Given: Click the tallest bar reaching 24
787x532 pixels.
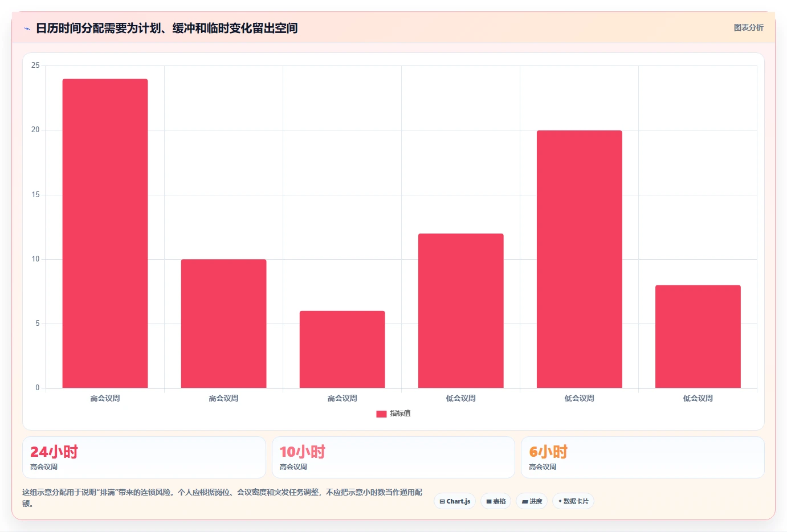Looking at the screenshot, I should (105, 234).
